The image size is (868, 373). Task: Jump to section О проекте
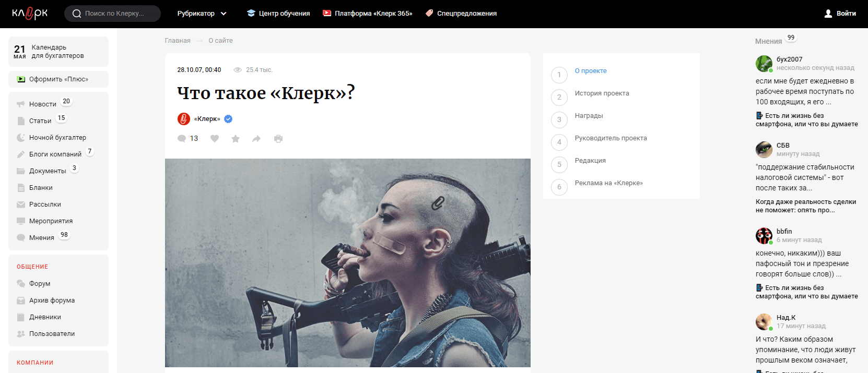(591, 71)
